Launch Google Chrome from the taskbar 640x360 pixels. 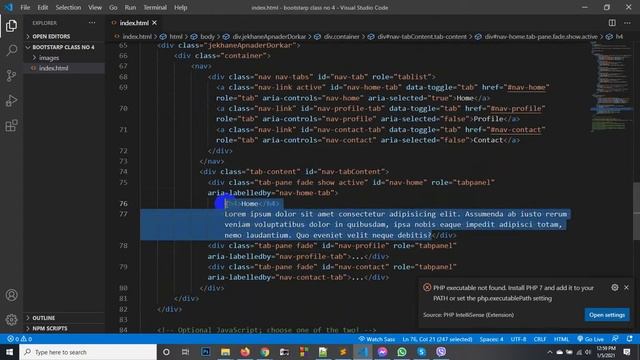(x=265, y=352)
